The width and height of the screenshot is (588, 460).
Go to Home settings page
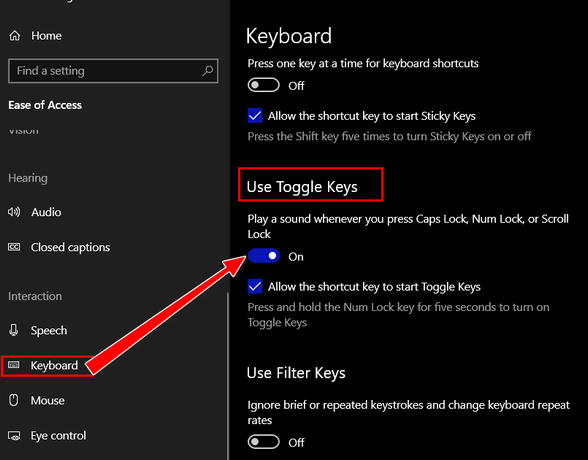(x=46, y=36)
